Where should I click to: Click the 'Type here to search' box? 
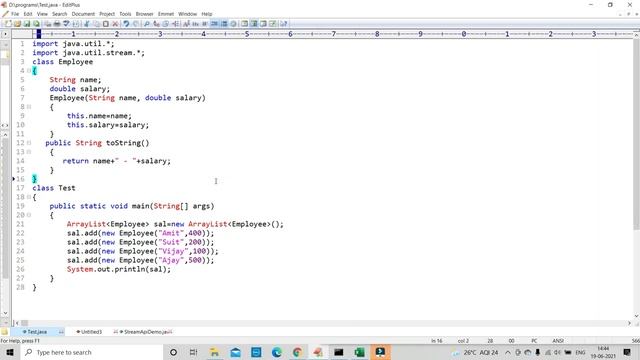click(x=91, y=352)
